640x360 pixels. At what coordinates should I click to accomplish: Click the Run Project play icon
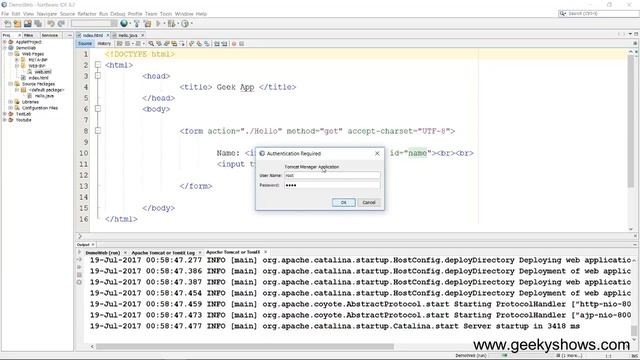click(158, 24)
